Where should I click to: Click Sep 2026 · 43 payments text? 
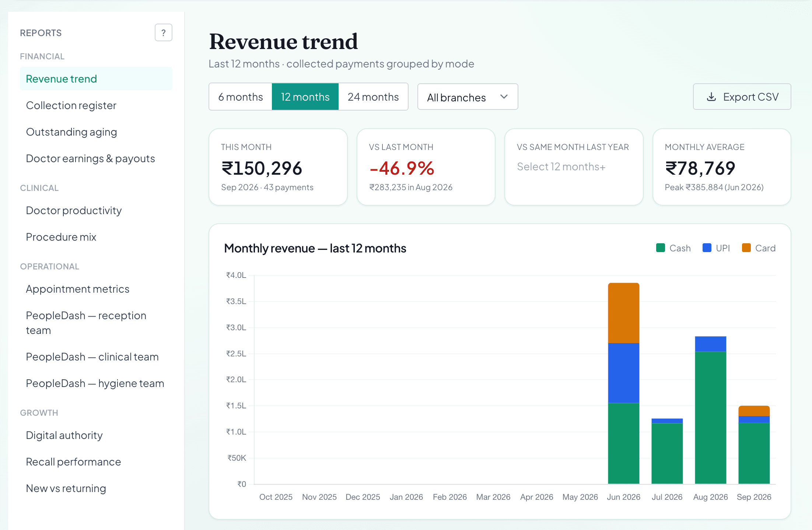coord(267,187)
